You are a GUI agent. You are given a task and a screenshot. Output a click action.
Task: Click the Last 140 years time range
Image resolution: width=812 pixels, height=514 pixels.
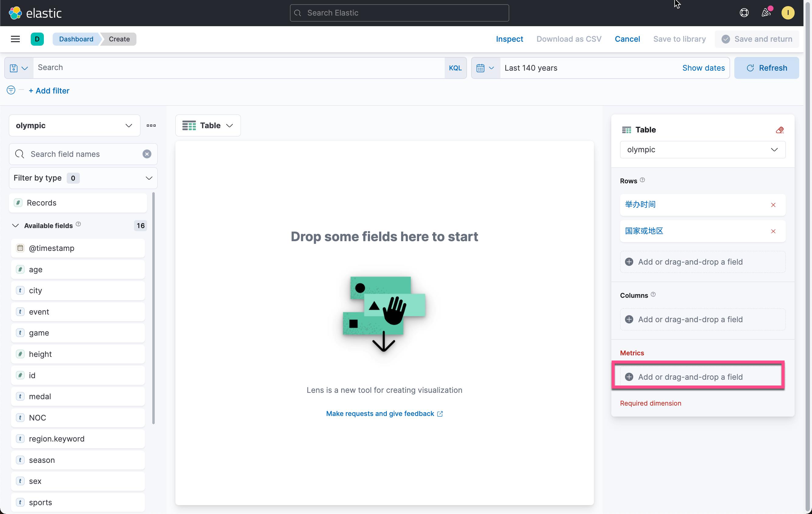tap(531, 68)
